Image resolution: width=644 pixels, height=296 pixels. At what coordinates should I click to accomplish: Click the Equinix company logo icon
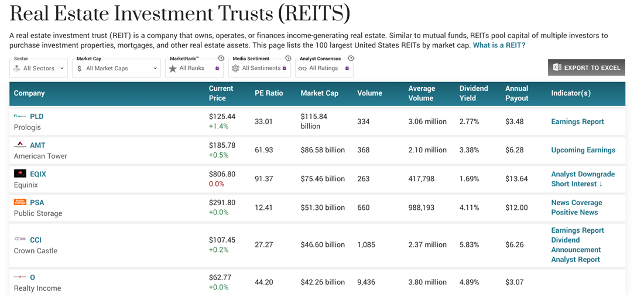(x=20, y=174)
